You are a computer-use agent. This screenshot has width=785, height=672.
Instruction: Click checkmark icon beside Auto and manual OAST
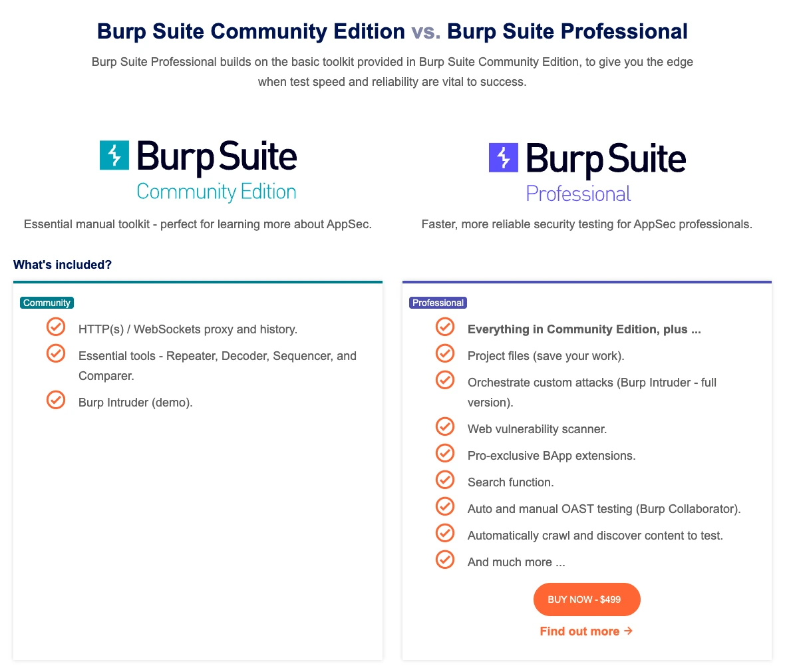pyautogui.click(x=445, y=506)
